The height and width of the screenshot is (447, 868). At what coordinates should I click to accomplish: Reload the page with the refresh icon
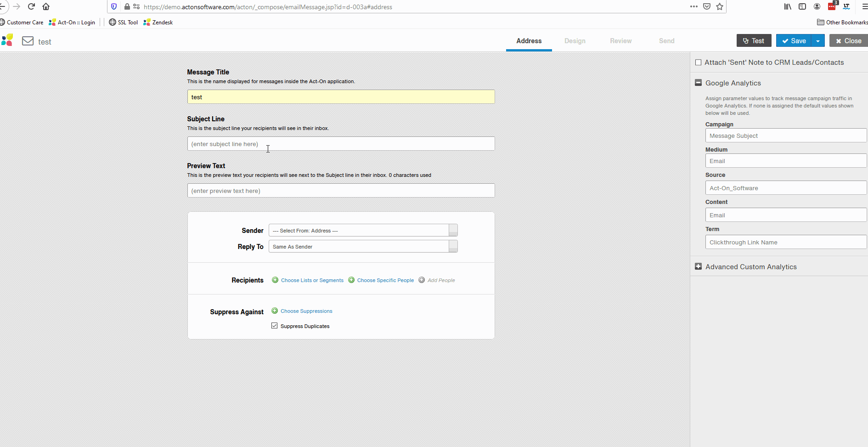pyautogui.click(x=31, y=6)
